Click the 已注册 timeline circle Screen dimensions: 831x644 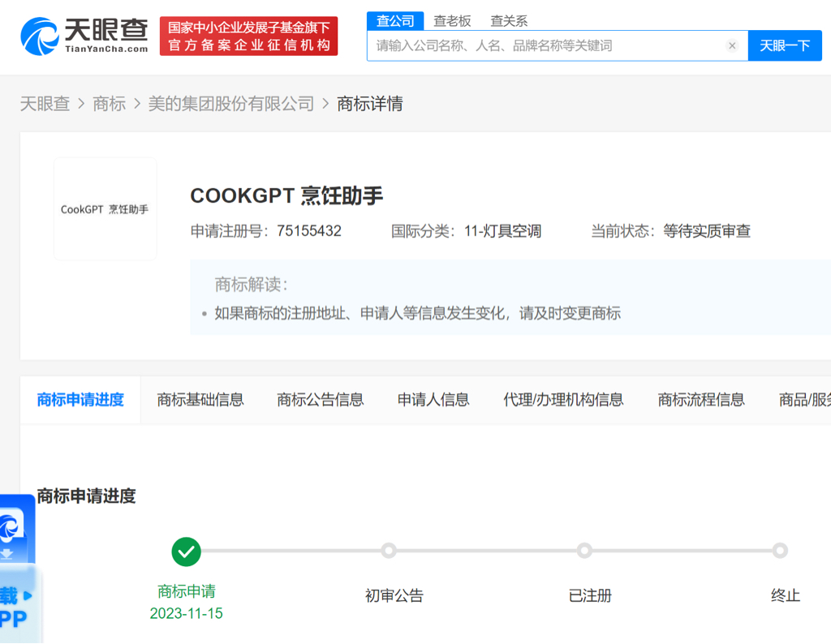[x=584, y=551]
